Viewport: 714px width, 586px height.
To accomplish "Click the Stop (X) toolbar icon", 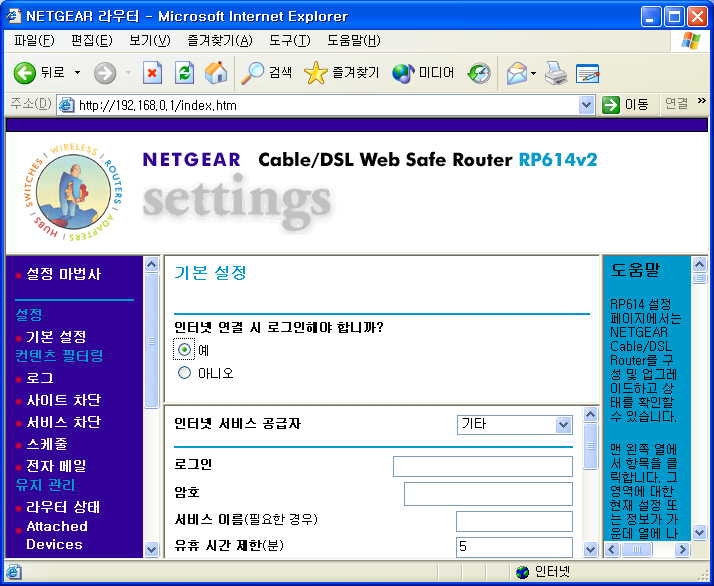I will coord(152,73).
